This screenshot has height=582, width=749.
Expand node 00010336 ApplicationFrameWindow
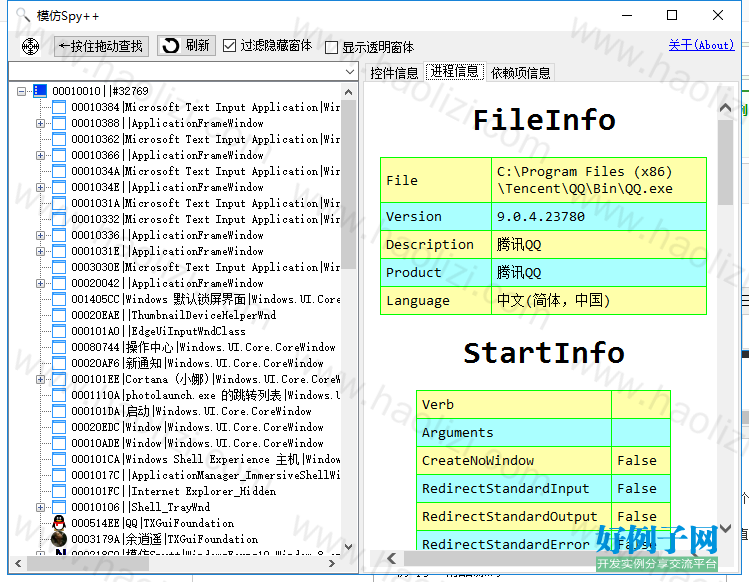[41, 235]
